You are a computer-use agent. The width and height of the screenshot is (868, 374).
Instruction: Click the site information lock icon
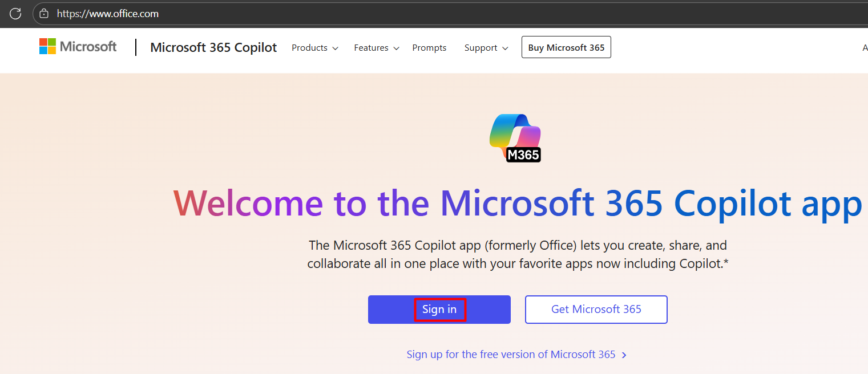tap(44, 14)
